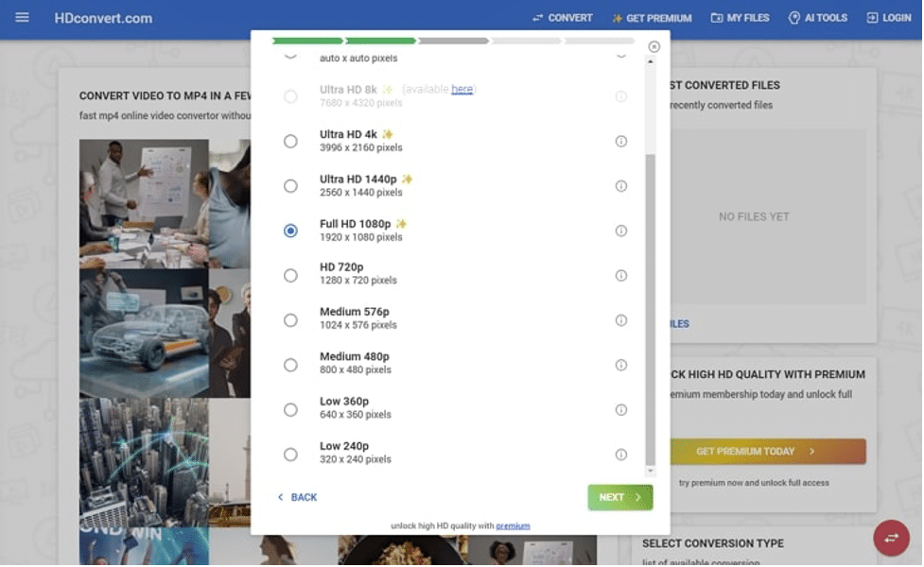This screenshot has width=924, height=567.
Task: Click info icon for Full HD 1080p
Action: 621,231
